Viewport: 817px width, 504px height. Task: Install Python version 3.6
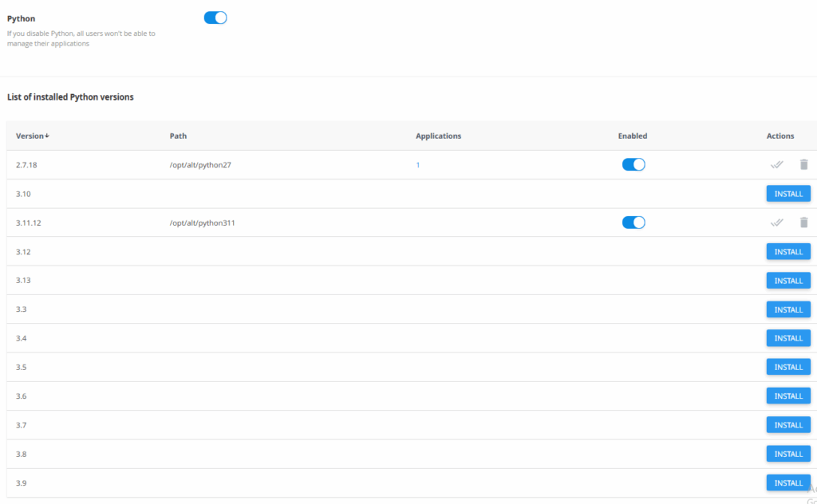pos(788,396)
